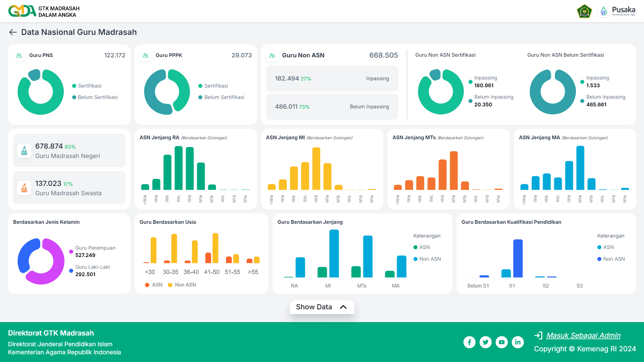Viewport: 644px width, 362px height.
Task: Select the Inpassing 27% stat box
Action: click(332, 78)
